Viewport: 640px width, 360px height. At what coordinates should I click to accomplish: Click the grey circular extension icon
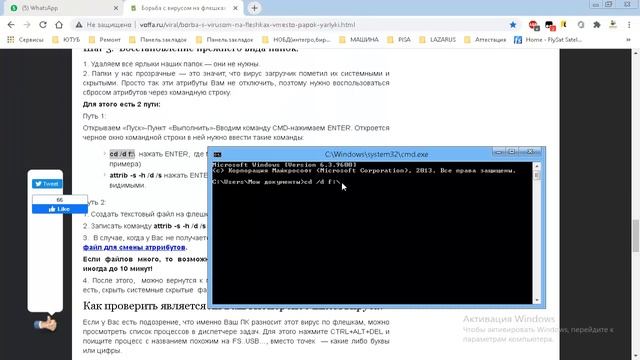pos(581,25)
